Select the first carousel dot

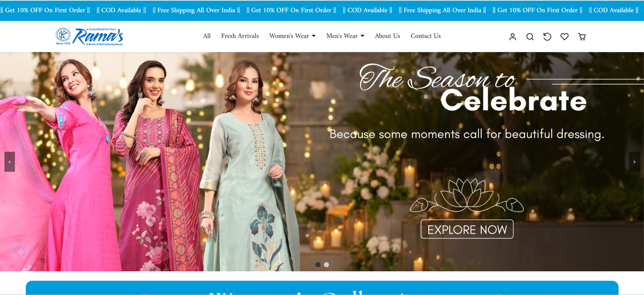318,264
